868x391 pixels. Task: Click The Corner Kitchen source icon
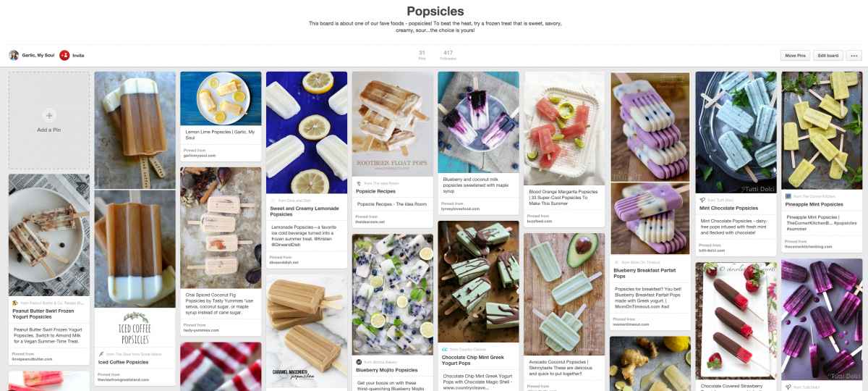click(x=788, y=196)
